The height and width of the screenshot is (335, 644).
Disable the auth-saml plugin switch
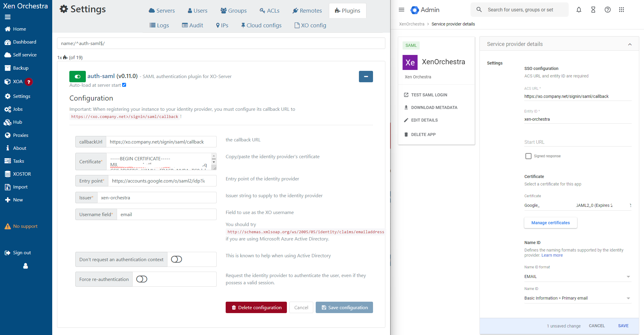(77, 77)
